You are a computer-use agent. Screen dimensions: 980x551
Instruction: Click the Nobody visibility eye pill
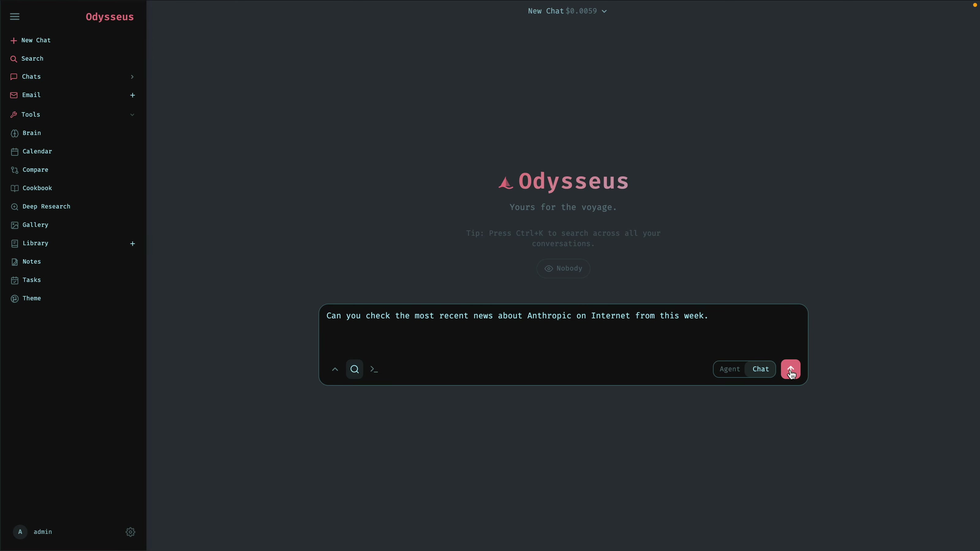point(563,268)
